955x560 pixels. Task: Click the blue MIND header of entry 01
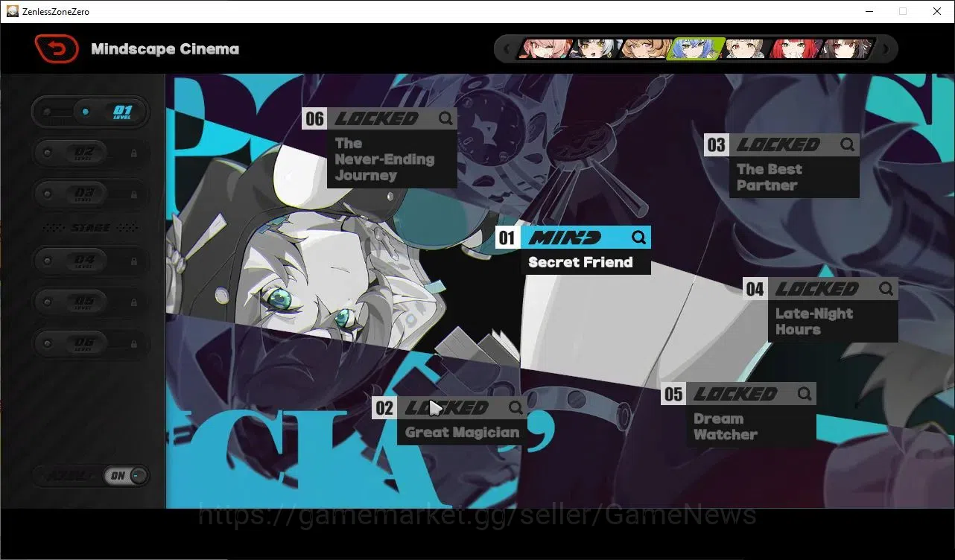point(586,238)
